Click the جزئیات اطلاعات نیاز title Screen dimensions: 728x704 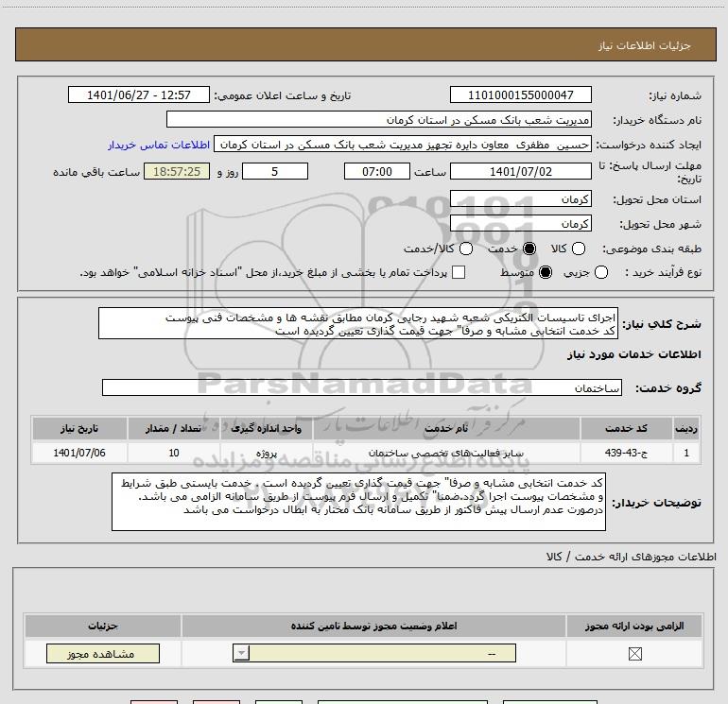tap(645, 45)
